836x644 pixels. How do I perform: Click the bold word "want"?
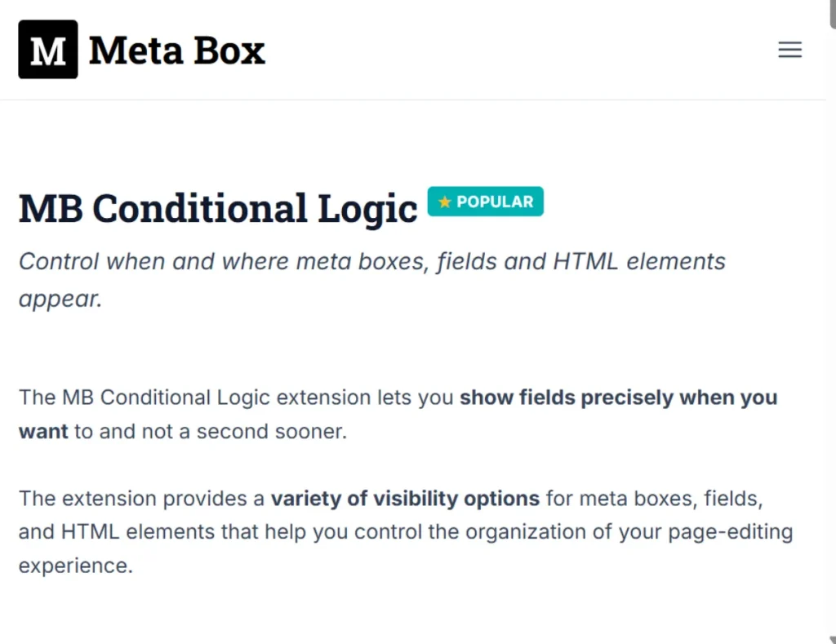(x=43, y=431)
